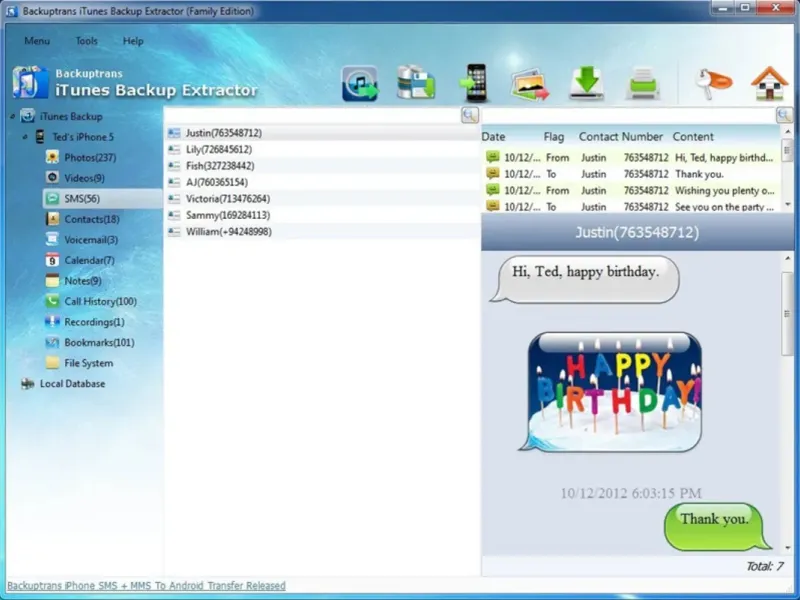The height and width of the screenshot is (600, 800).
Task: Click the registration keys toolbar icon
Action: coord(713,84)
